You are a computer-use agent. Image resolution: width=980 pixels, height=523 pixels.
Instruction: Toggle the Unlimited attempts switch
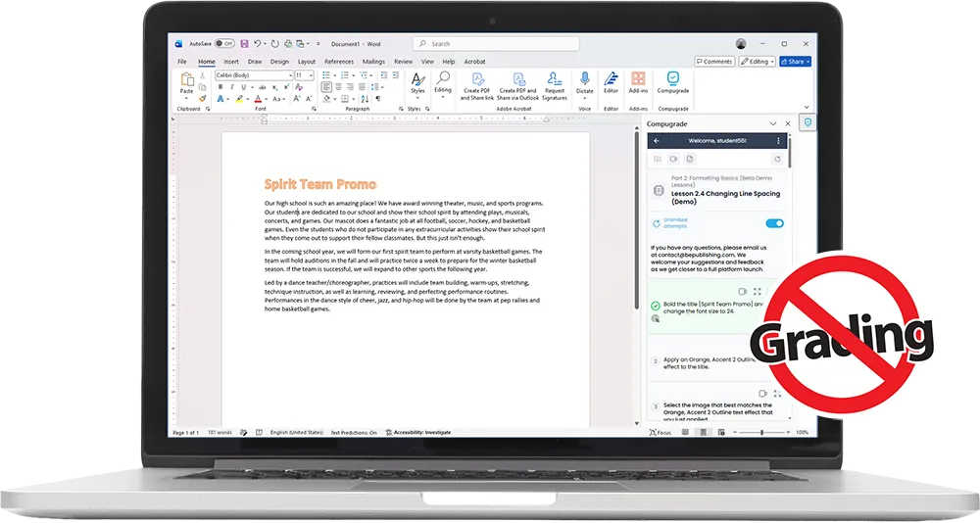[x=774, y=223]
